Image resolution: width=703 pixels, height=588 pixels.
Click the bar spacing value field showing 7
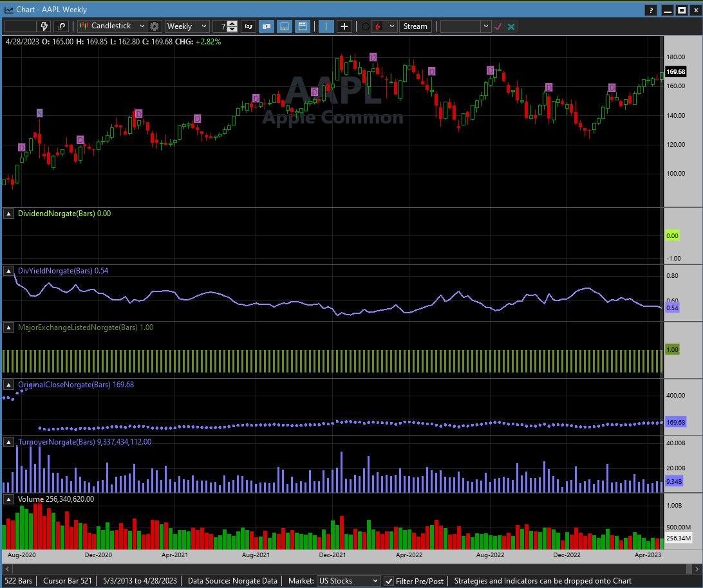(220, 26)
